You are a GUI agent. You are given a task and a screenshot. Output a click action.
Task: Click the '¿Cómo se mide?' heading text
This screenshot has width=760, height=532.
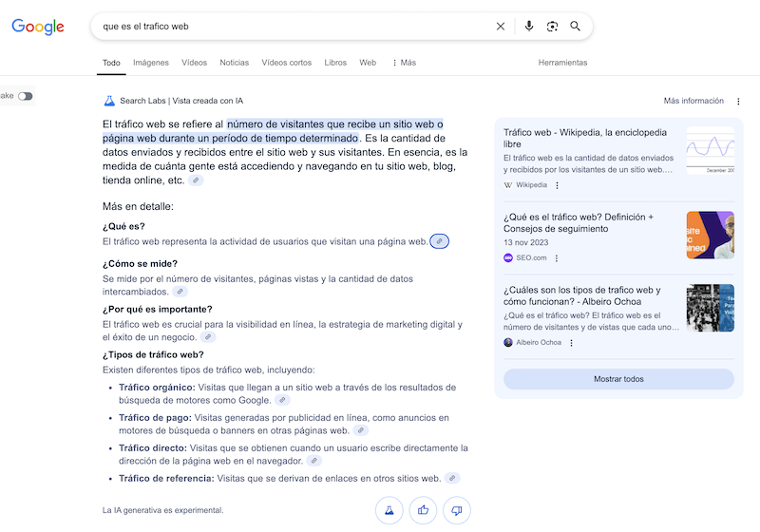[x=140, y=263]
